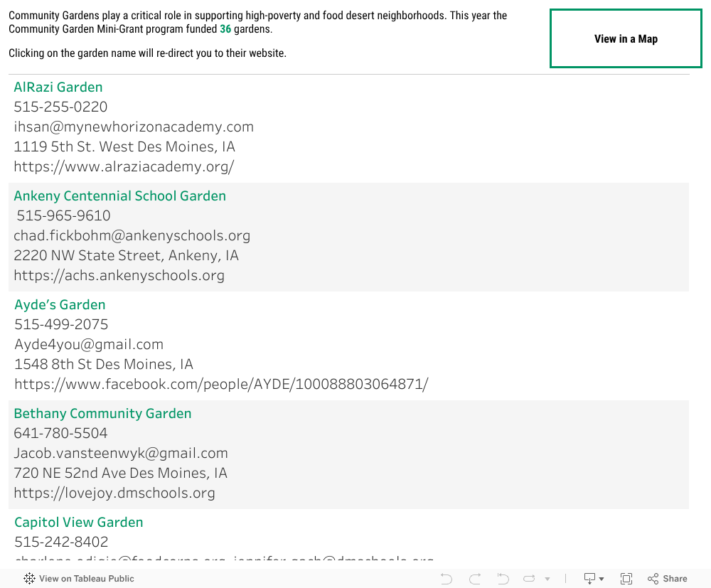711x588 pixels.
Task: Click the Redo arrow icon
Action: coord(475,579)
